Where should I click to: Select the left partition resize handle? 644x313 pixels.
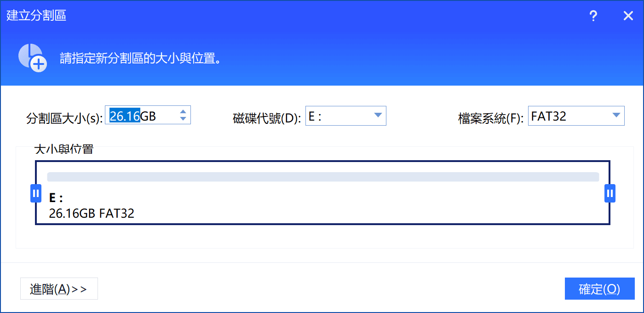point(35,193)
